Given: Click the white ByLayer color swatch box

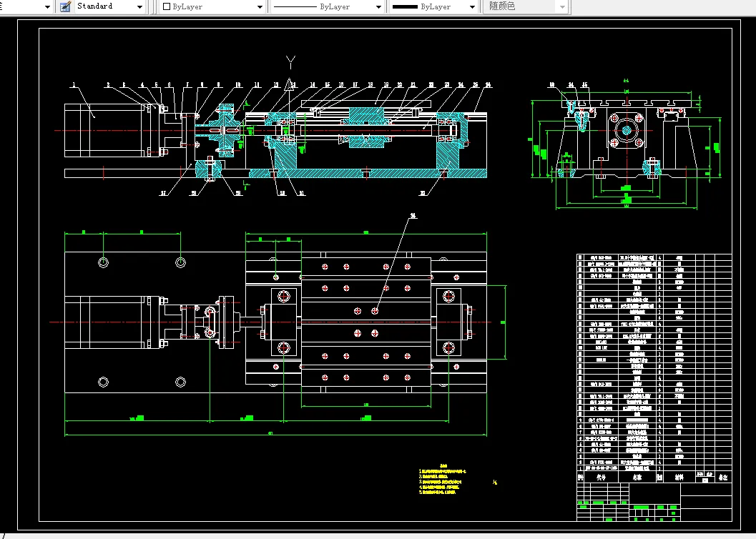Looking at the screenshot, I should pyautogui.click(x=167, y=6).
